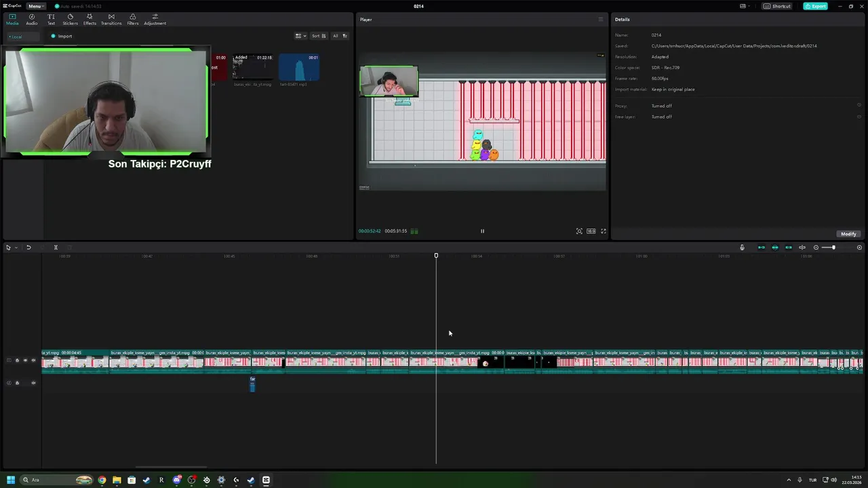
Task: Open Google Chrome from taskbar
Action: coord(102,480)
